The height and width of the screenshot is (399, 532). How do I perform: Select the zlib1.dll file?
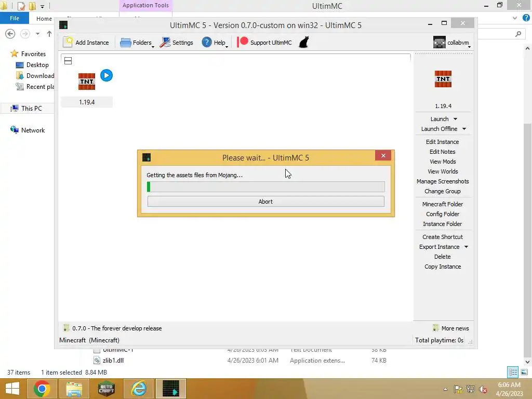point(113,361)
